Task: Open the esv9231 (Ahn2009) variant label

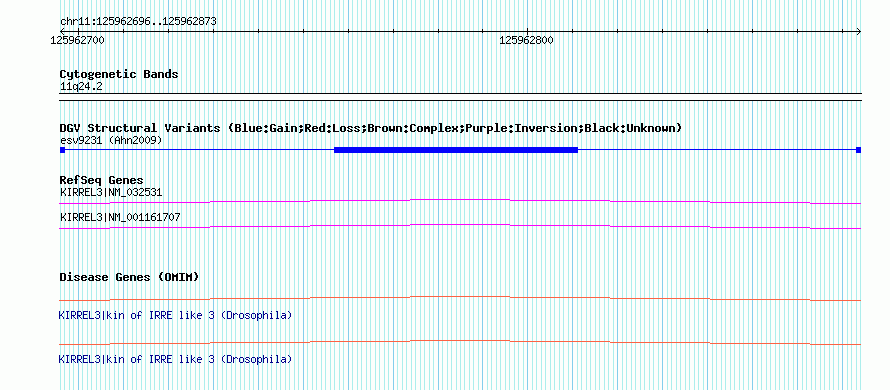Action: pyautogui.click(x=111, y=140)
